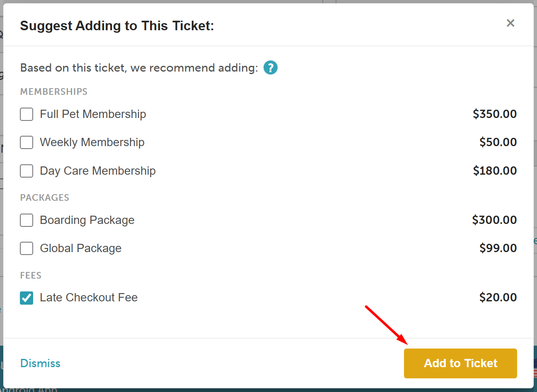Image resolution: width=537 pixels, height=392 pixels.
Task: Click the Day Care Membership label text
Action: click(x=98, y=171)
